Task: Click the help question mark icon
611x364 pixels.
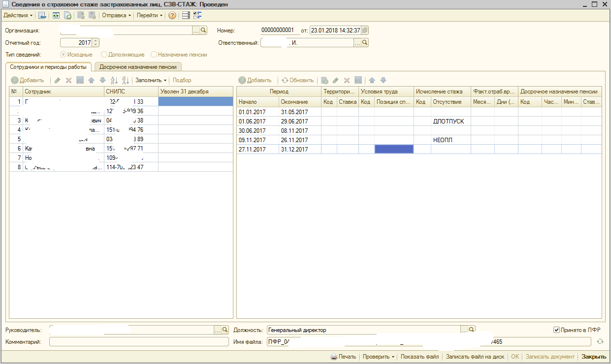Action: (x=172, y=15)
